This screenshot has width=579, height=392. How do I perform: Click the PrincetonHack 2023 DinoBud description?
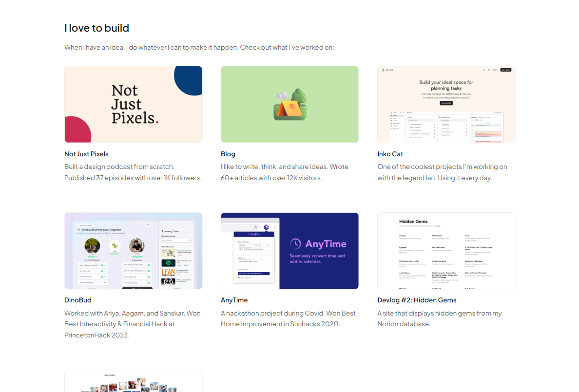(x=133, y=324)
